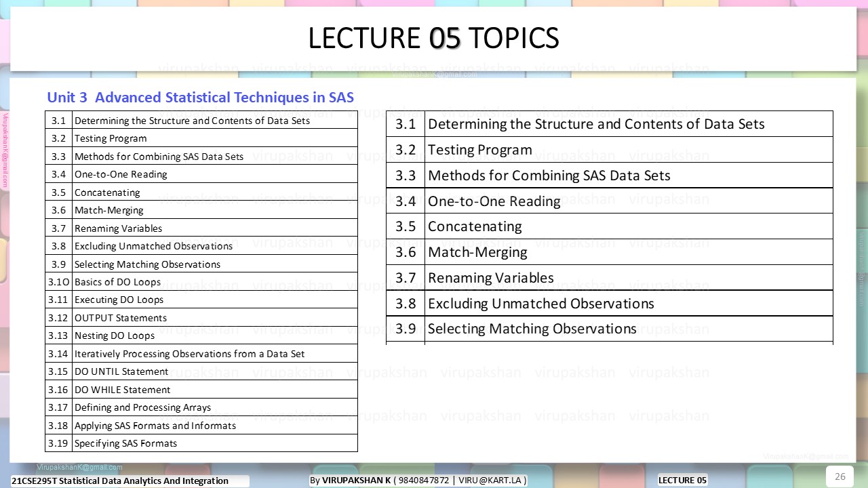Select 'Testing Program' in the small table

tap(111, 138)
